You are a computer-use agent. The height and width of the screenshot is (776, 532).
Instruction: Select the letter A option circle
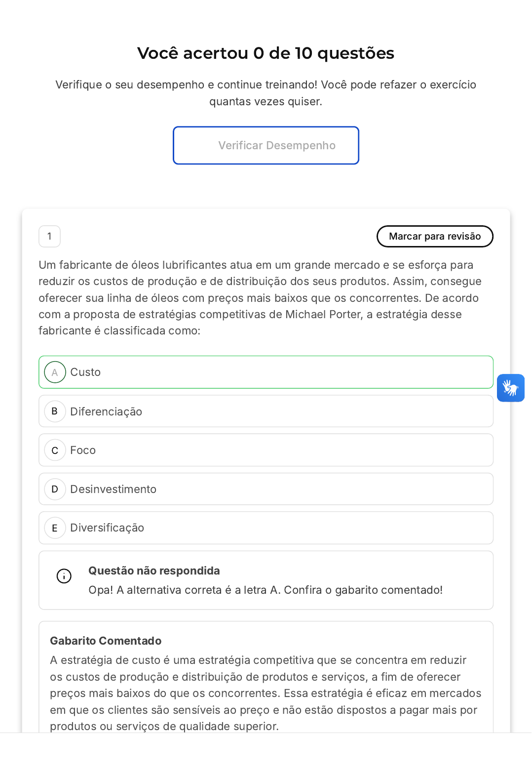55,372
